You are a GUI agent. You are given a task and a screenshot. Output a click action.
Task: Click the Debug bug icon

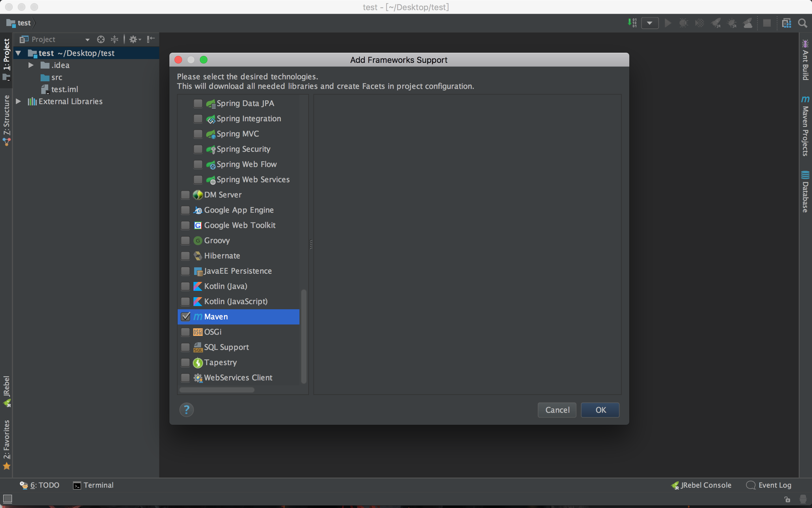pyautogui.click(x=684, y=23)
